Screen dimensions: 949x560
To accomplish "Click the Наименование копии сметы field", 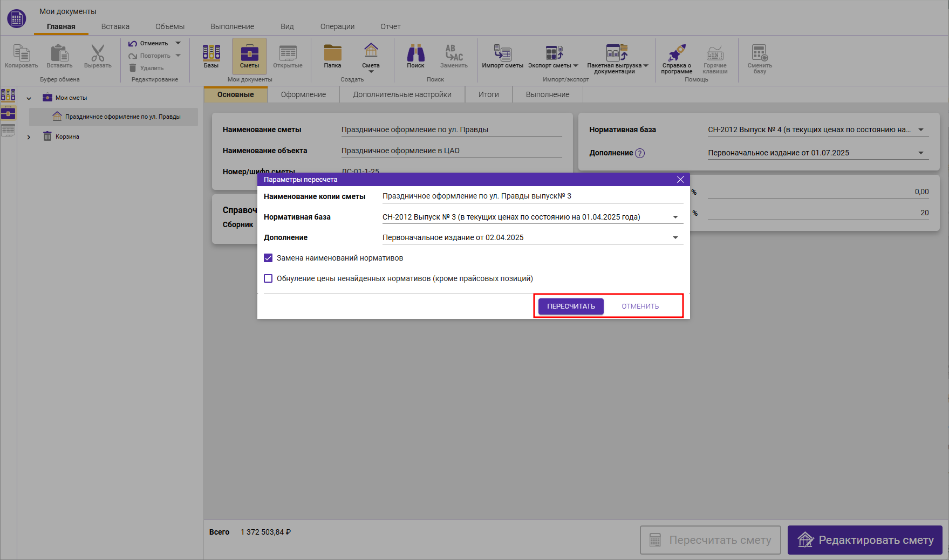I will pyautogui.click(x=531, y=196).
